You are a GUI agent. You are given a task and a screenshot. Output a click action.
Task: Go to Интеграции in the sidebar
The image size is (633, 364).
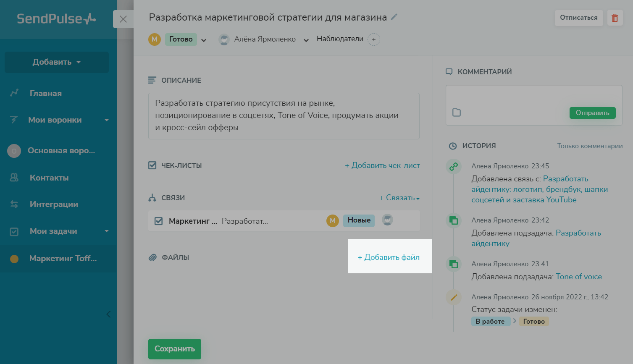coord(54,204)
